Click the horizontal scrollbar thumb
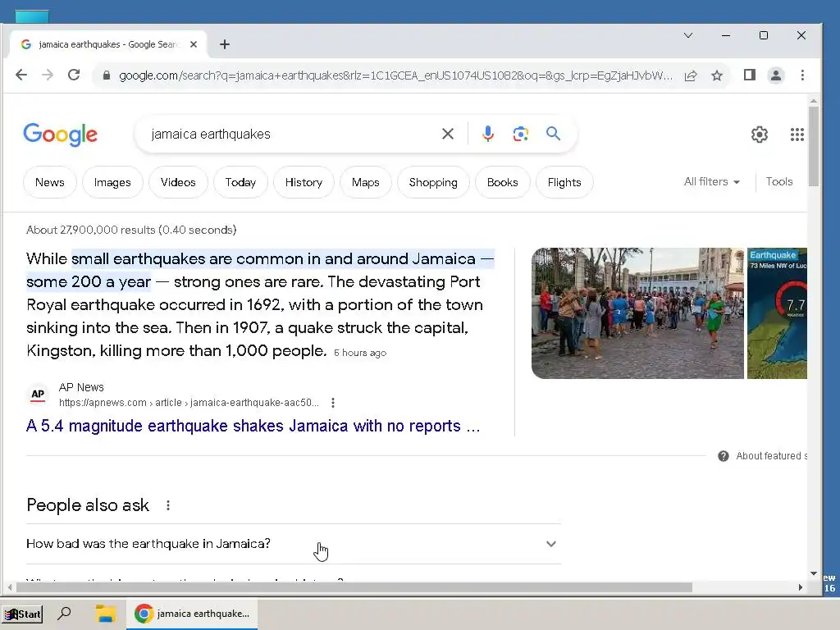Image resolution: width=840 pixels, height=630 pixels. [354, 587]
